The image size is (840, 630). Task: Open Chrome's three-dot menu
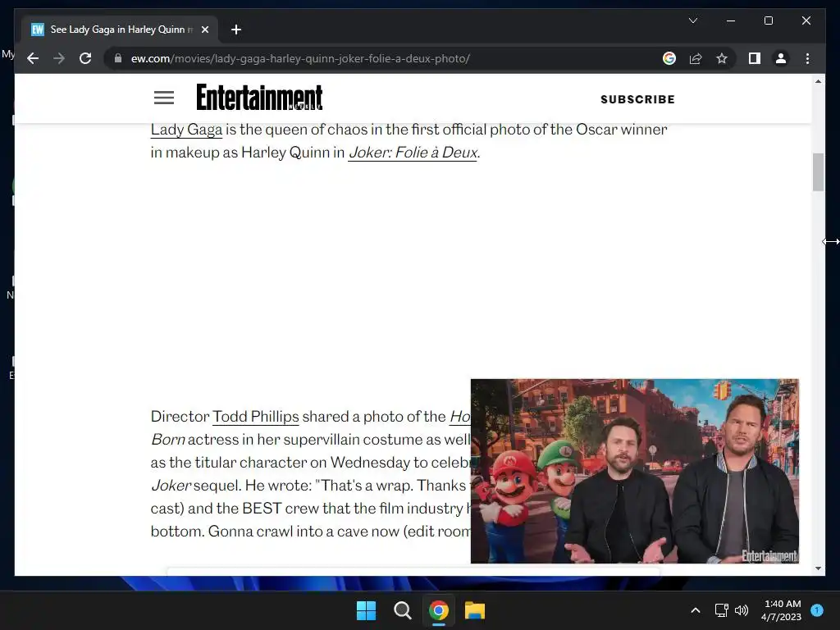pos(807,58)
